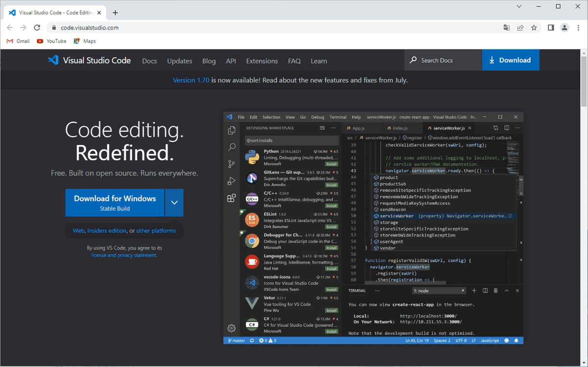The image size is (588, 367).
Task: Click the split terminal icon
Action: 485,291
